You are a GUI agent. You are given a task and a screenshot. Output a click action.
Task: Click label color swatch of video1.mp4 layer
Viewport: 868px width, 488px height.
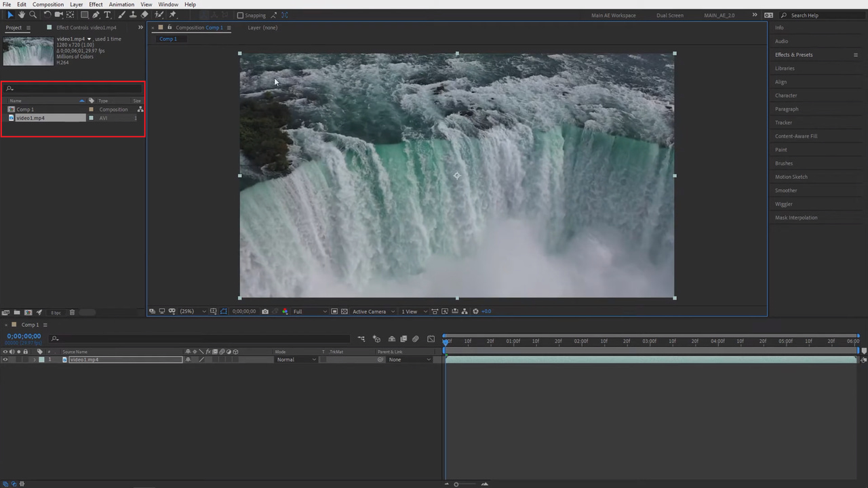tap(41, 360)
